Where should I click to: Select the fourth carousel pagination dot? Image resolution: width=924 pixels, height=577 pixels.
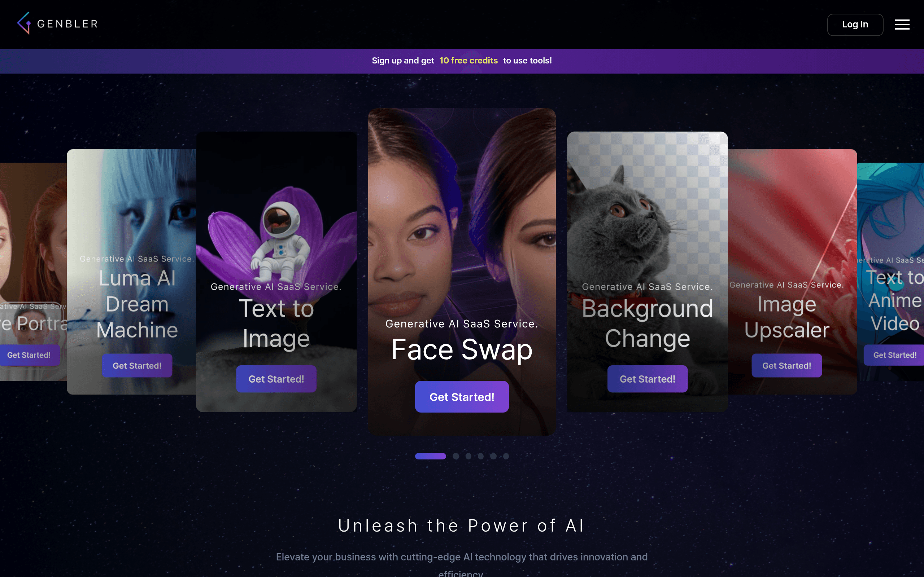pos(481,456)
